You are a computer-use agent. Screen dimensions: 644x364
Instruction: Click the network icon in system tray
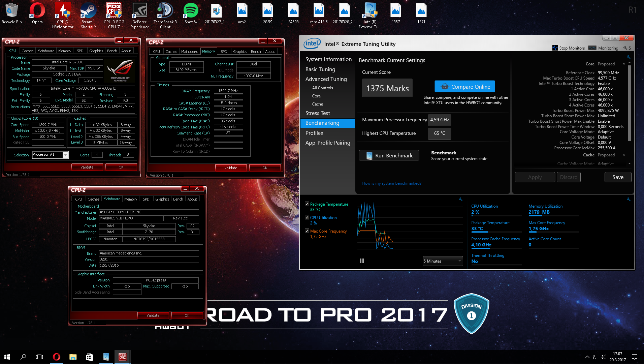(x=595, y=357)
